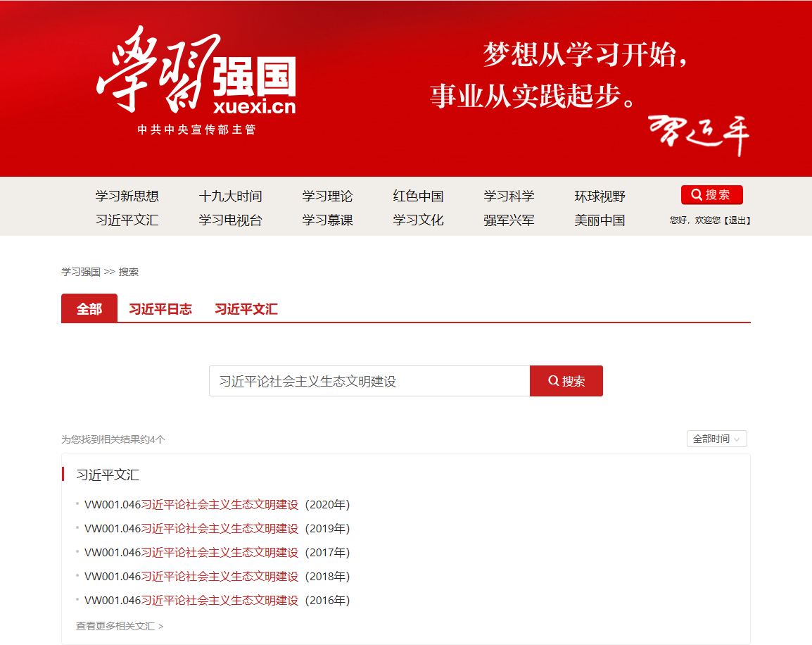Image resolution: width=812 pixels, height=645 pixels.
Task: Open 红色中国 navigation item
Action: click(418, 196)
